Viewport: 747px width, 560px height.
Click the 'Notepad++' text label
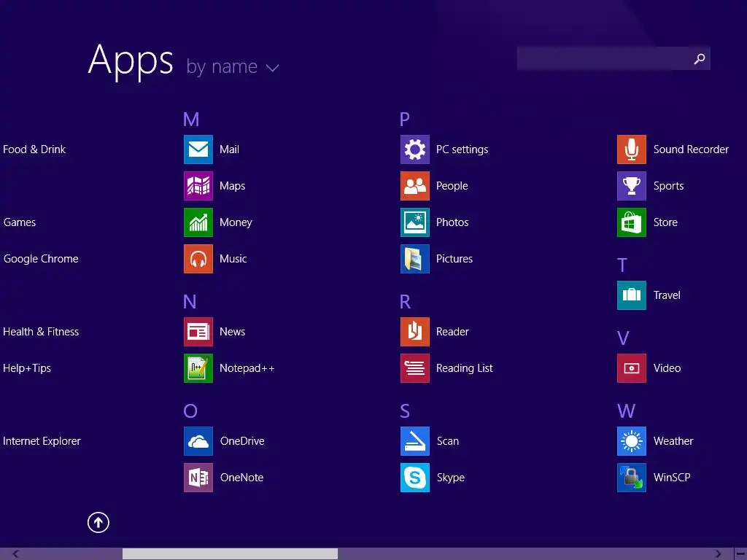point(247,368)
